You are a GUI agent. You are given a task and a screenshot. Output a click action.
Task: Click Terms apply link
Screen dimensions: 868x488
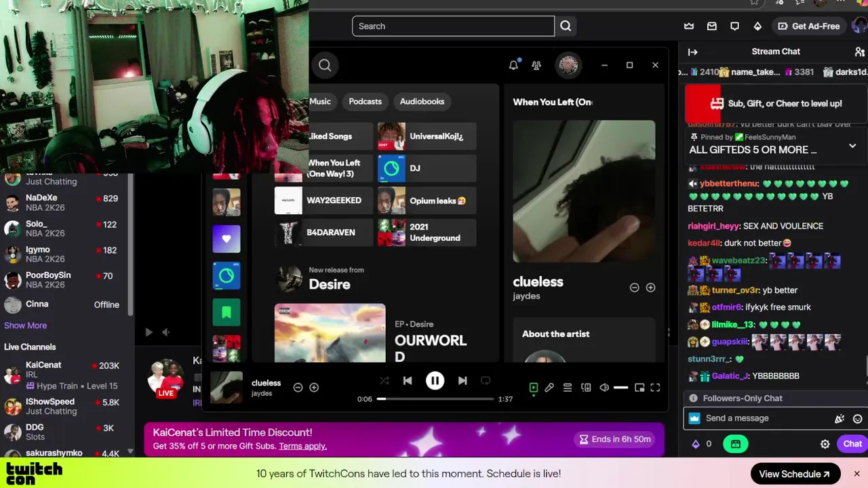click(302, 446)
